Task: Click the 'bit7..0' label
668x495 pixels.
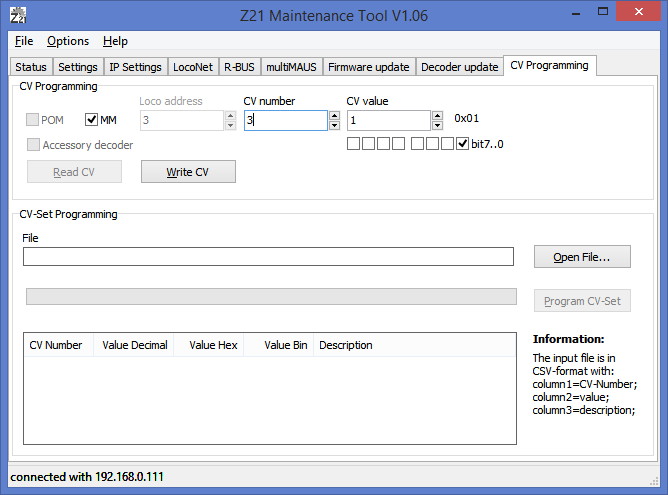Action: coord(487,144)
